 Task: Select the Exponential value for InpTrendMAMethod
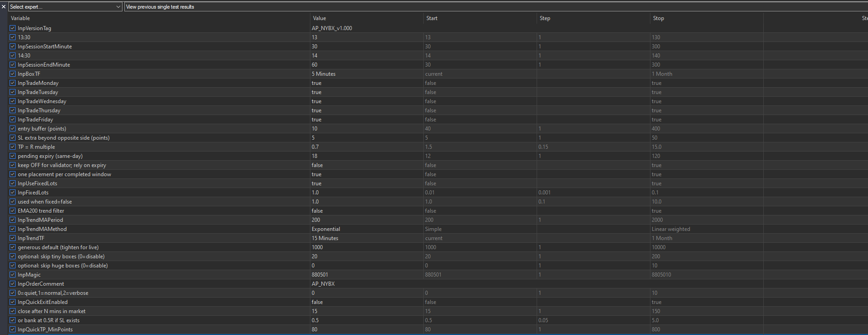point(367,229)
